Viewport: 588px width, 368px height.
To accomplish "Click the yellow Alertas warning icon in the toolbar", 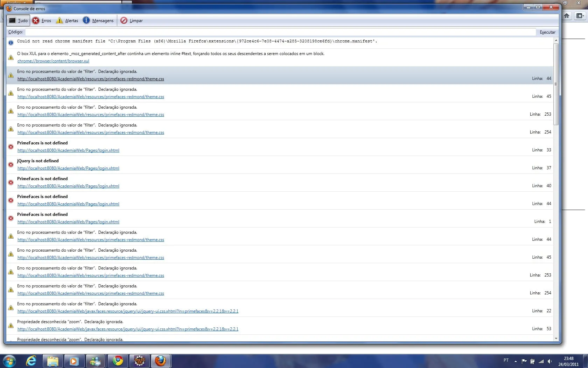I will coord(59,20).
